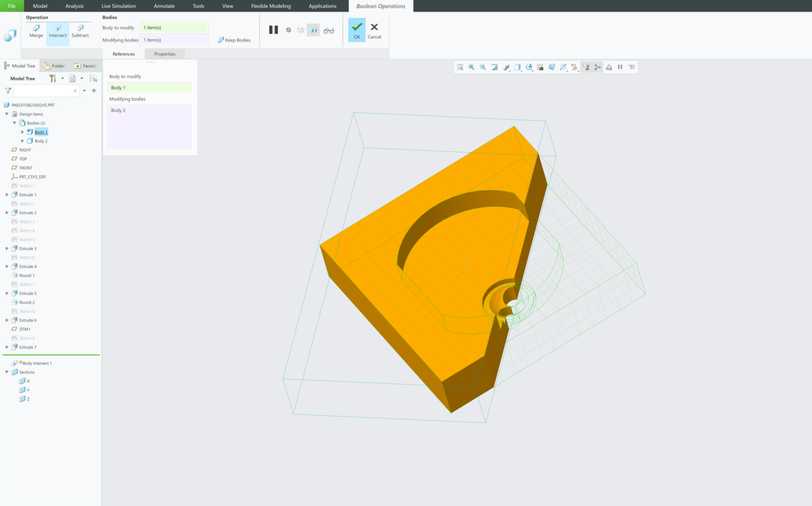Expand the Body 2 node
The image size is (812, 506).
pos(22,141)
